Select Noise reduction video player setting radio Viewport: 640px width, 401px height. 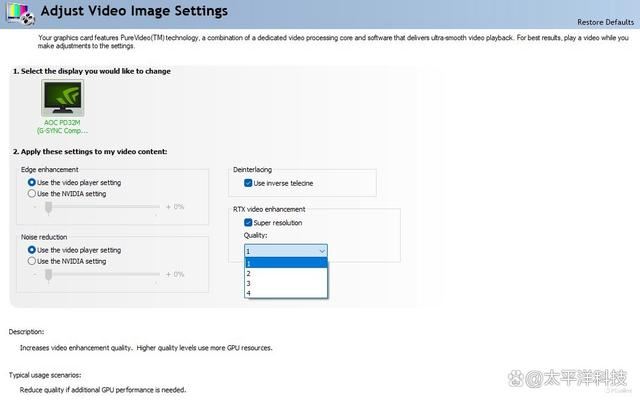(x=32, y=250)
